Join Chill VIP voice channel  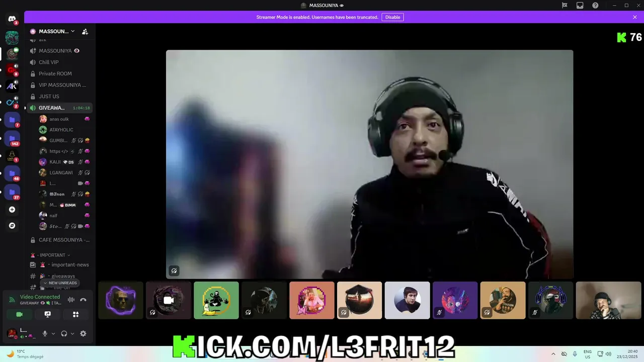[60, 62]
